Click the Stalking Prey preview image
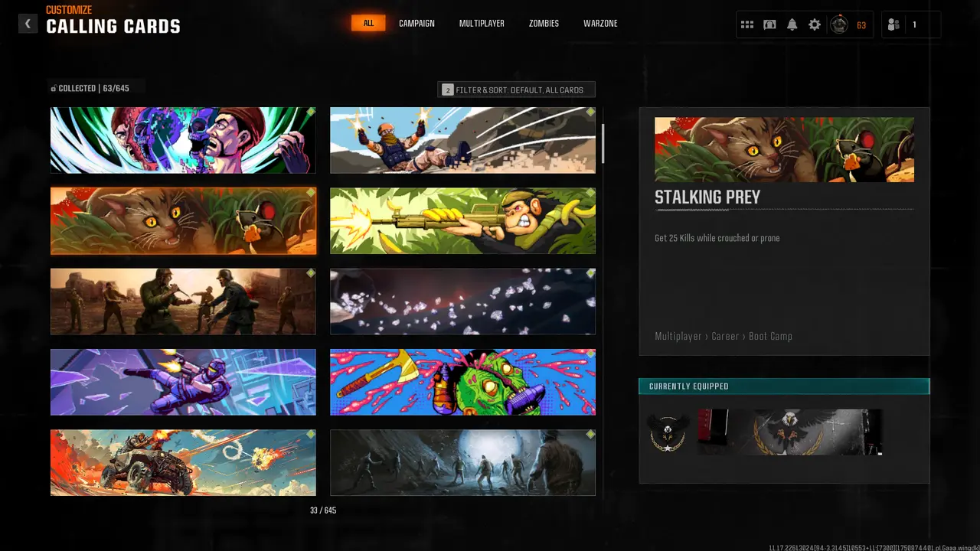The width and height of the screenshot is (980, 551). (784, 149)
